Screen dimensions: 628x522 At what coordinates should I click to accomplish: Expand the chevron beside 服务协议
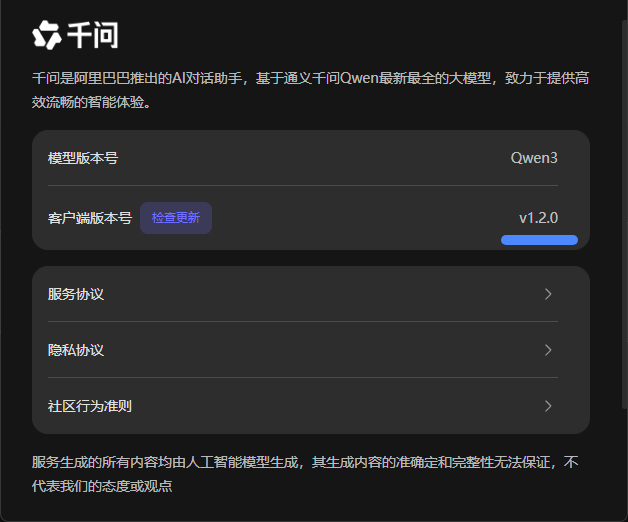coord(548,294)
